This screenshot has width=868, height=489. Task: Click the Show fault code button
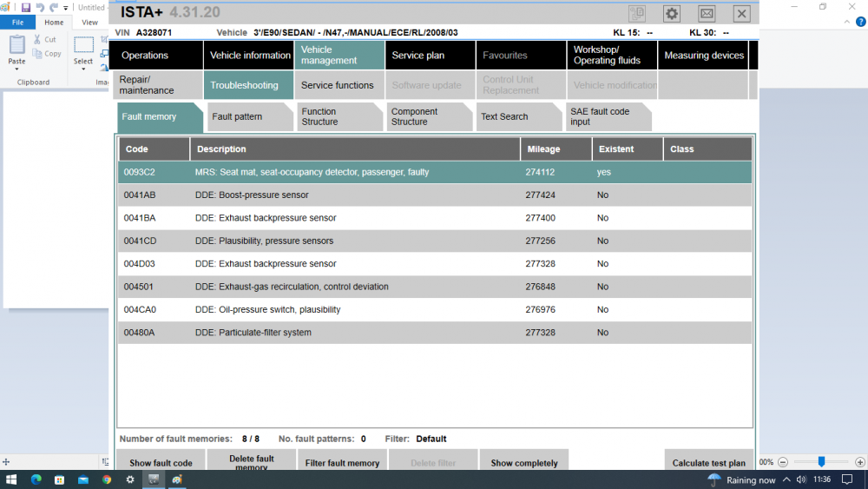(x=161, y=460)
